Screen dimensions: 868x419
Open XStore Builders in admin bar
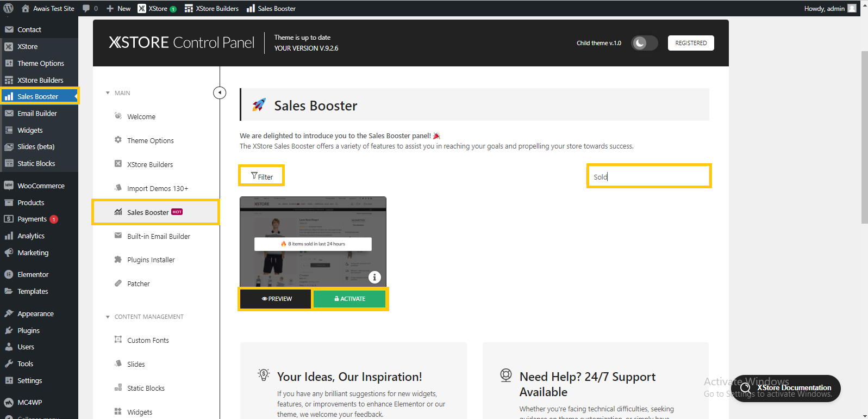pos(211,8)
